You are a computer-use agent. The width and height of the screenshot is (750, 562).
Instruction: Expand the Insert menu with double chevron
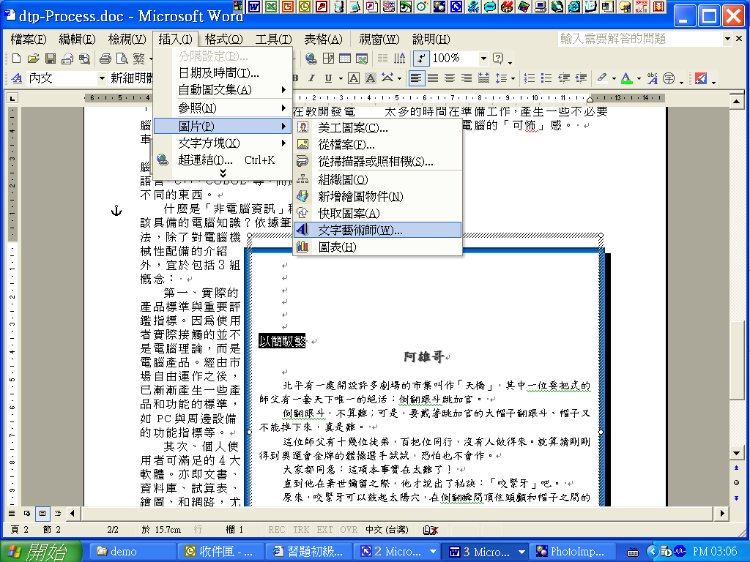[223, 173]
